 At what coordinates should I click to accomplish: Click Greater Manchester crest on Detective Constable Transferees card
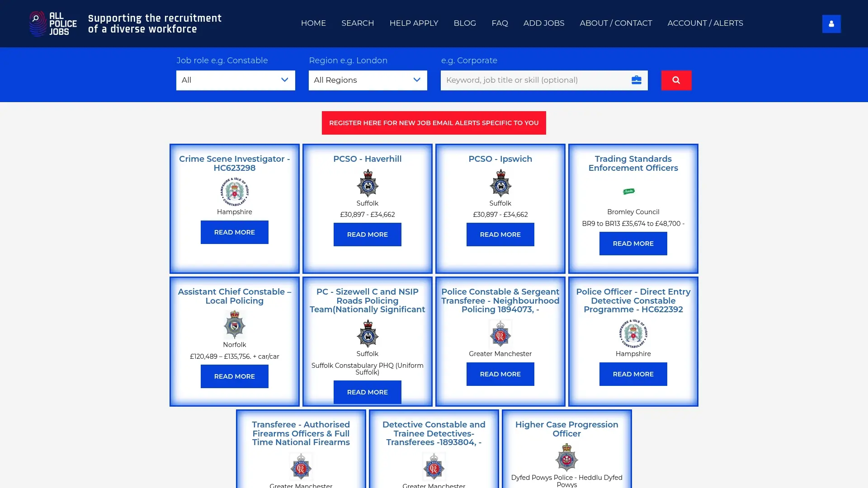point(434,466)
